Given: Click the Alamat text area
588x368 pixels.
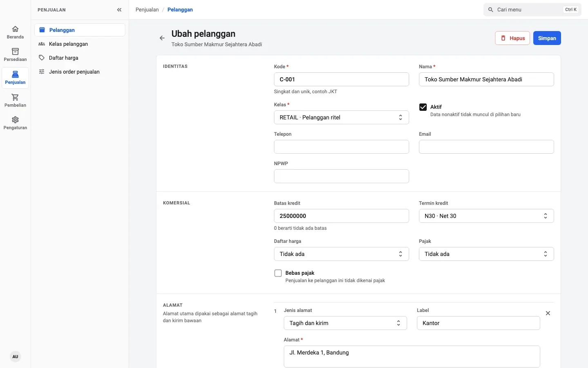Looking at the screenshot, I should 412,357.
